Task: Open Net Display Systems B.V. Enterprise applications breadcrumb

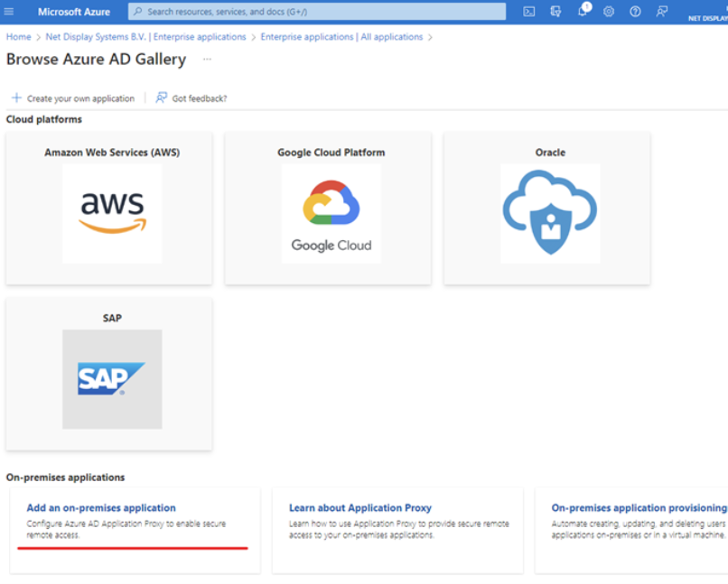Action: 145,37
